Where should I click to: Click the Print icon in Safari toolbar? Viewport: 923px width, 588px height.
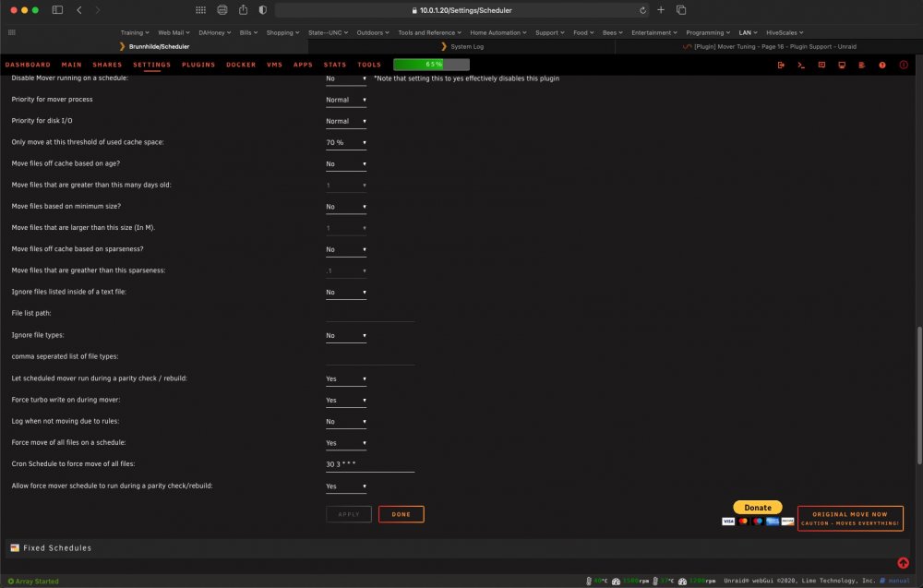[222, 10]
